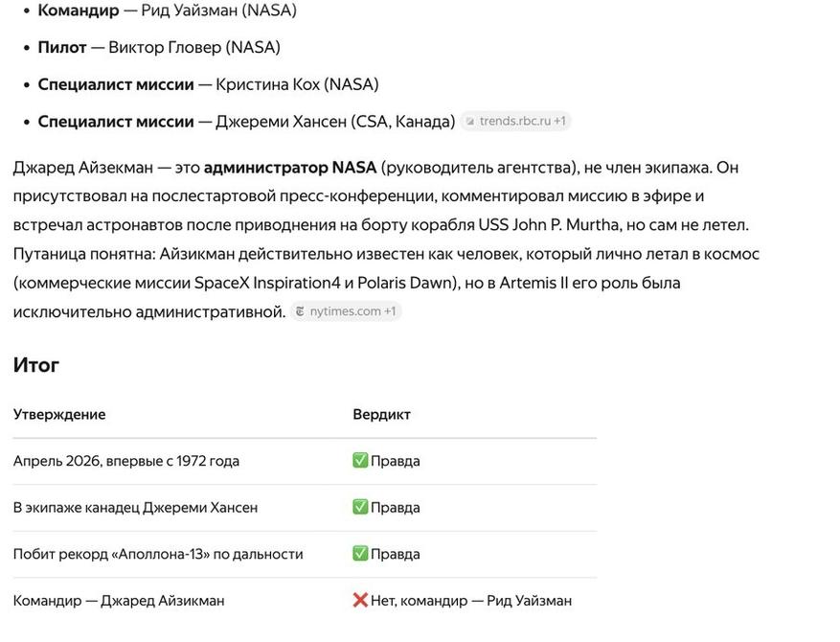The image size is (840, 642).
Task: Click the «Утверждение» column header
Action: tap(59, 414)
